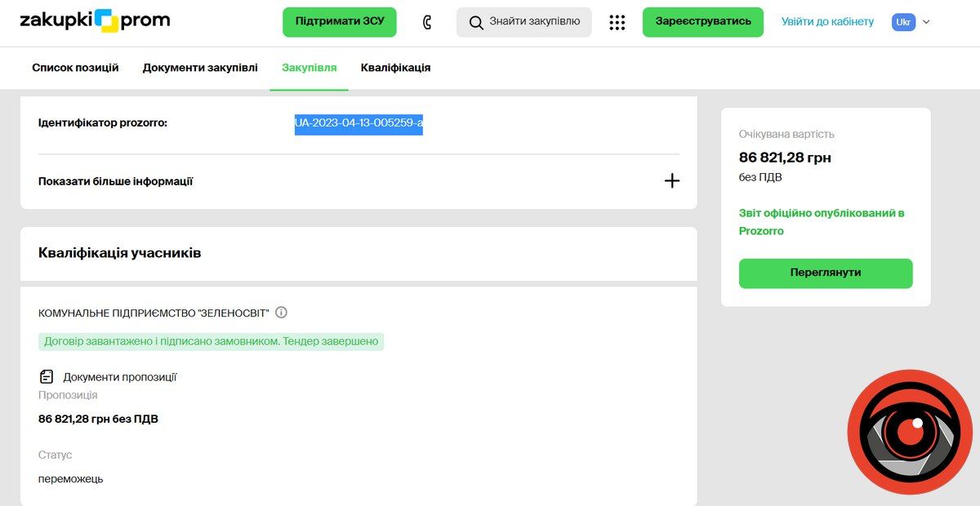The image size is (980, 506).
Task: Click the zakupki.prom logo
Action: click(x=95, y=21)
